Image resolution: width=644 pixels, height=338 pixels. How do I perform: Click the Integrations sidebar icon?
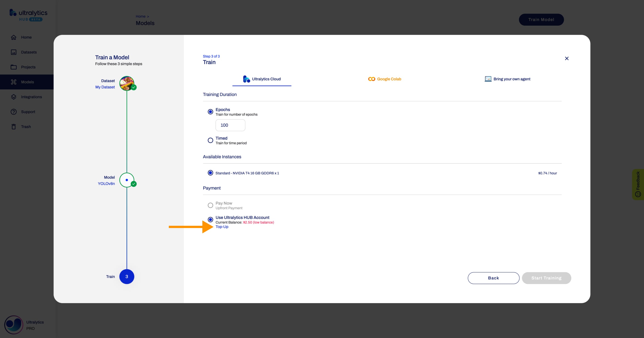click(x=13, y=97)
